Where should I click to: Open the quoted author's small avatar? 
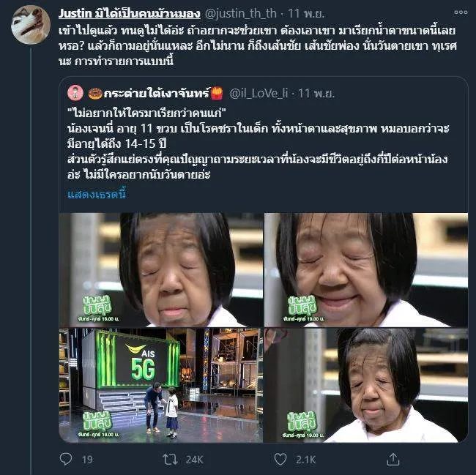[75, 93]
